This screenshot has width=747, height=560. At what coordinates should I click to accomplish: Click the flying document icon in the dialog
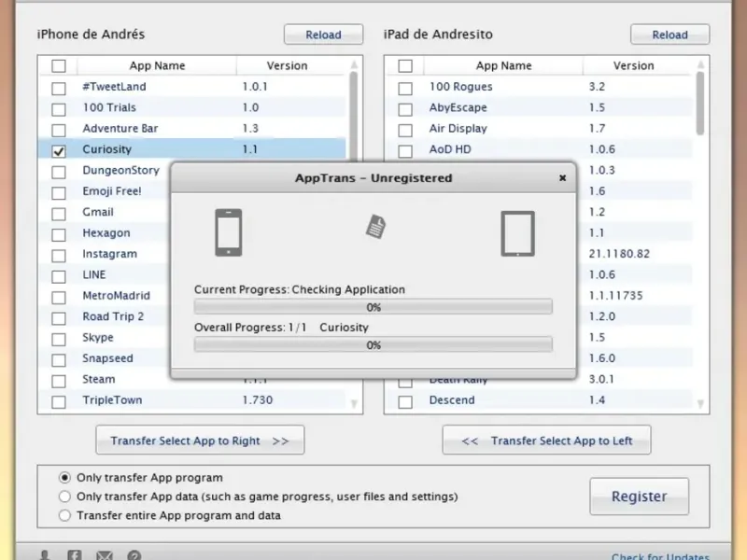click(376, 226)
